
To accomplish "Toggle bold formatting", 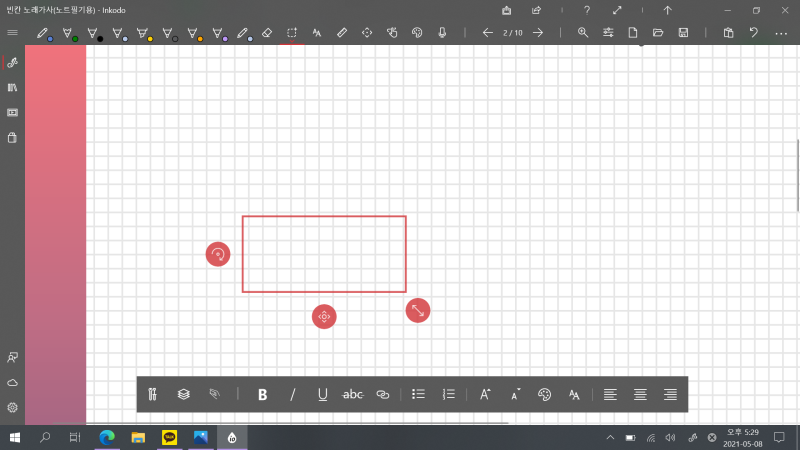I will [x=262, y=394].
